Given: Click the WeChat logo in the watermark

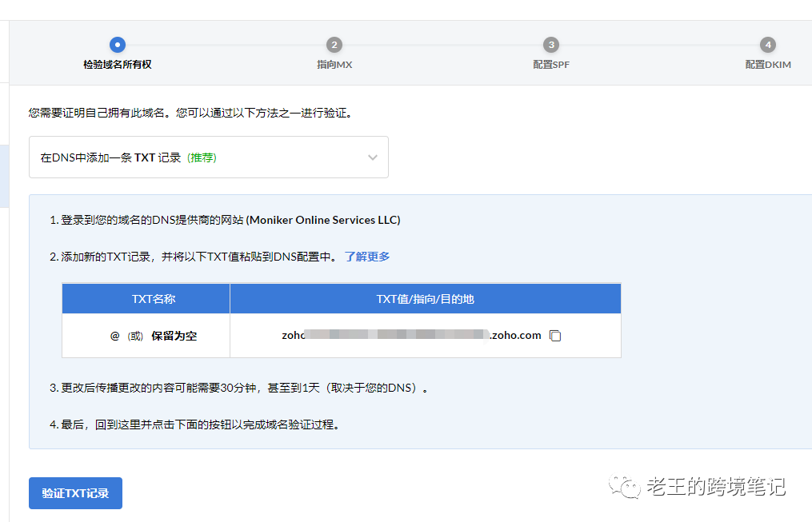Looking at the screenshot, I should click(x=625, y=486).
